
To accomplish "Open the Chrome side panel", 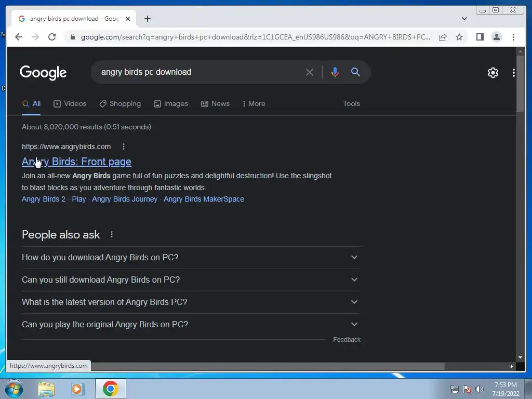I will [x=480, y=37].
